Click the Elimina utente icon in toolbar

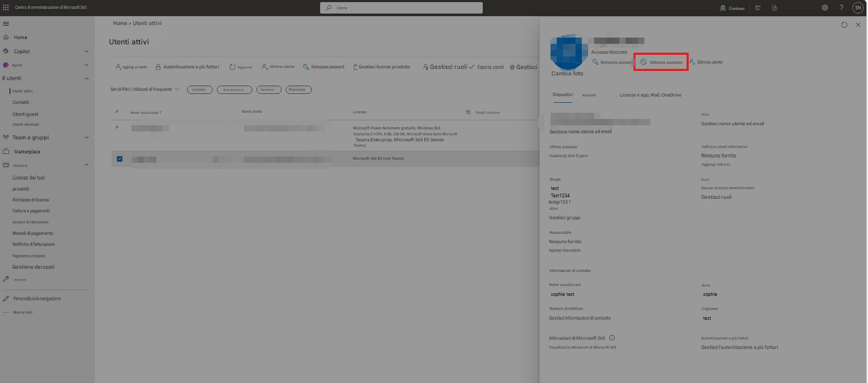click(x=265, y=67)
